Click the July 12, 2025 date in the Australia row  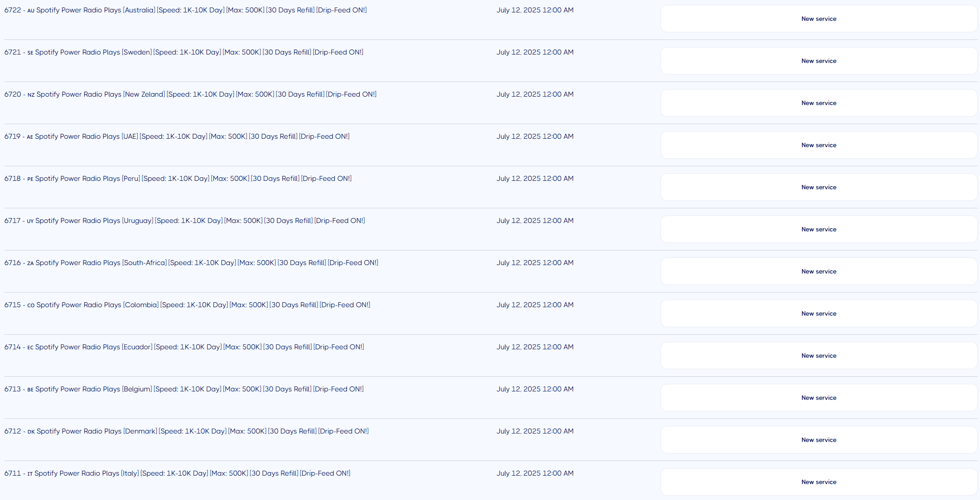click(x=535, y=10)
